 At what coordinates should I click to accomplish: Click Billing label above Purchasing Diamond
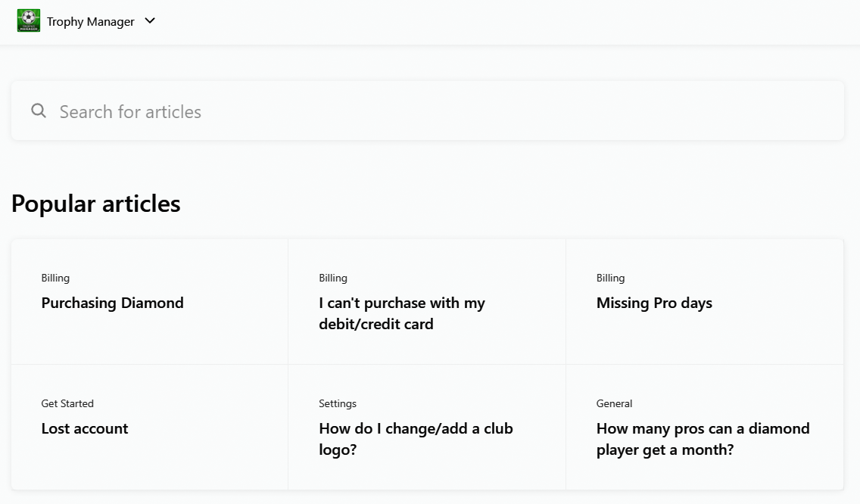point(55,278)
